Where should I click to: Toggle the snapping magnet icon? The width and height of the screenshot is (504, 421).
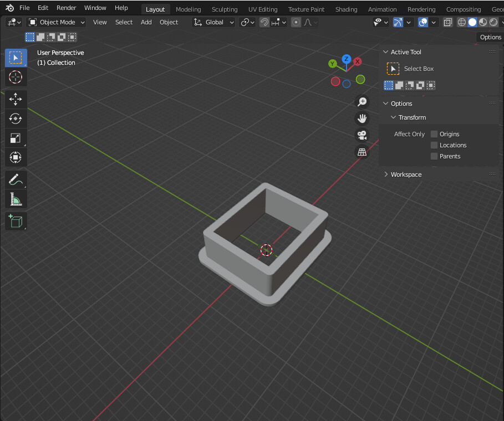pos(263,22)
